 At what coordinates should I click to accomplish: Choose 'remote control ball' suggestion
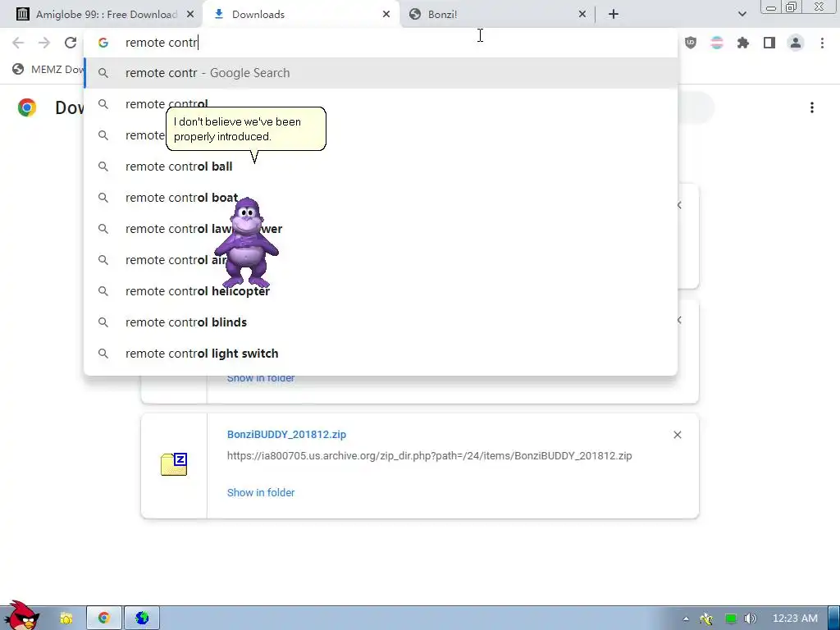pos(381,167)
